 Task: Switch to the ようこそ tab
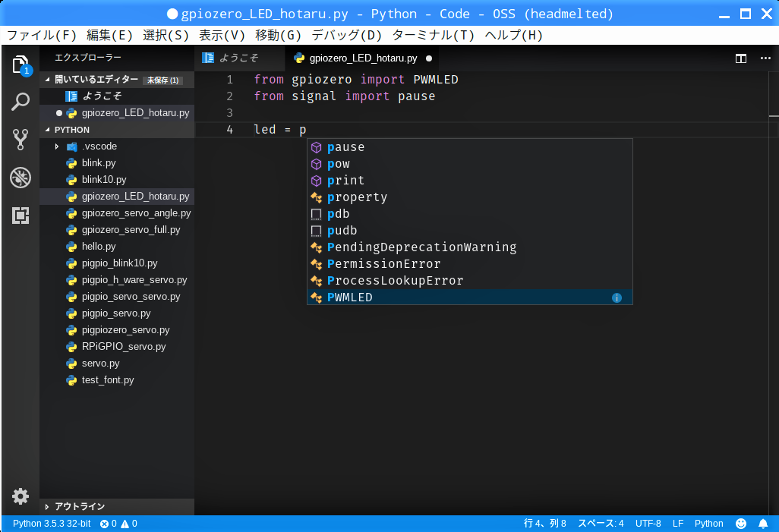coord(239,58)
